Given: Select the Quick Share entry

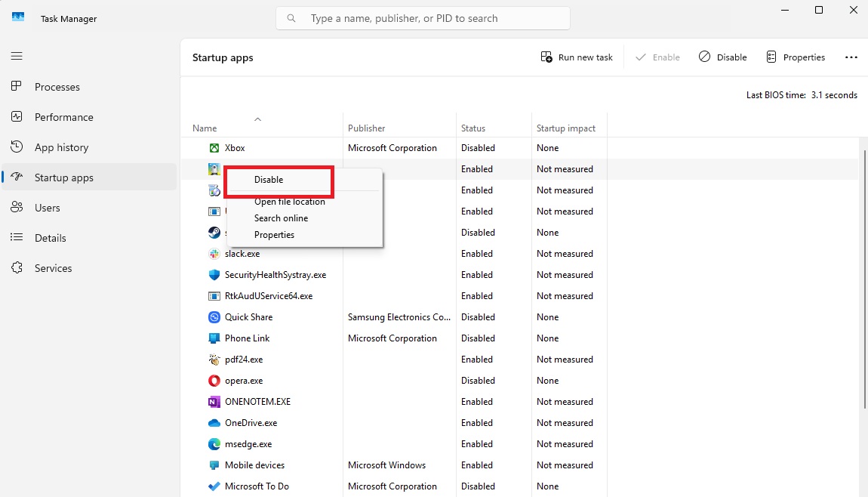Looking at the screenshot, I should [x=248, y=317].
